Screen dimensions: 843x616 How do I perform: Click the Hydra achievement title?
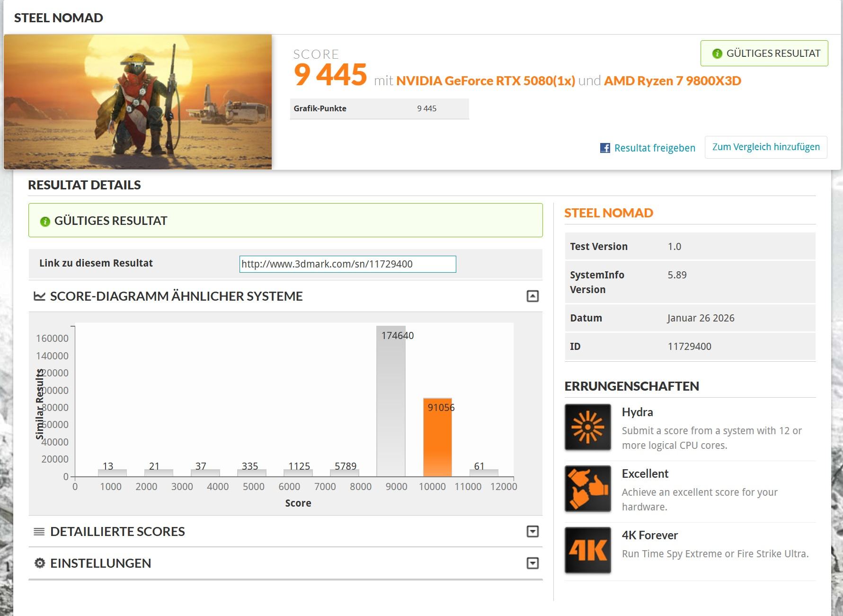(x=637, y=412)
